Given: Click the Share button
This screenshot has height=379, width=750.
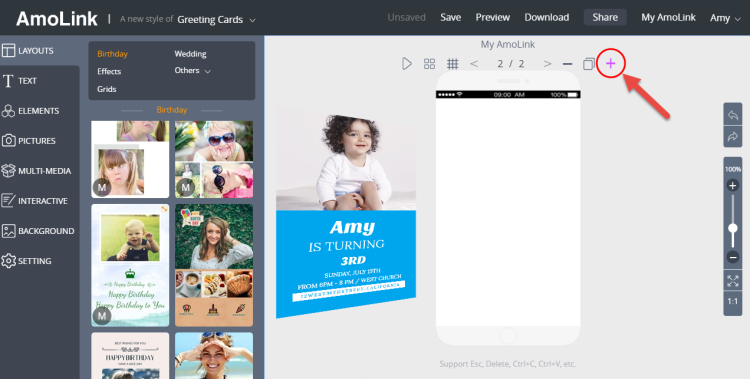Looking at the screenshot, I should 605,17.
